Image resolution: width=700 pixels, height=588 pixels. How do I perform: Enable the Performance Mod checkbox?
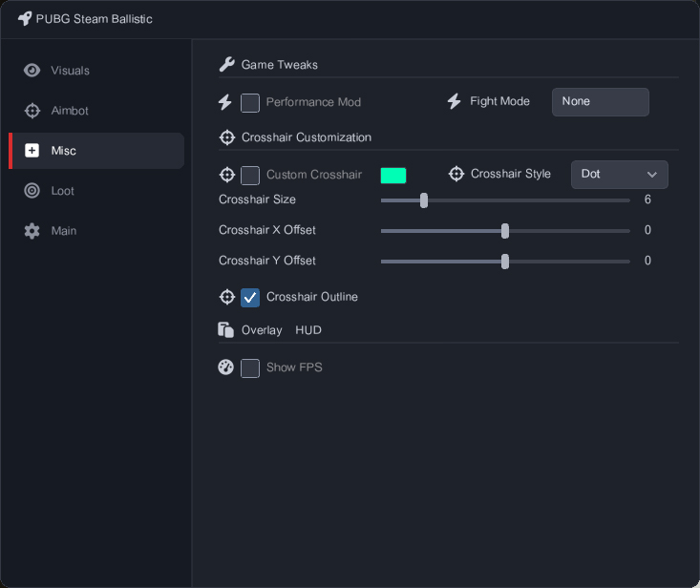pyautogui.click(x=250, y=103)
